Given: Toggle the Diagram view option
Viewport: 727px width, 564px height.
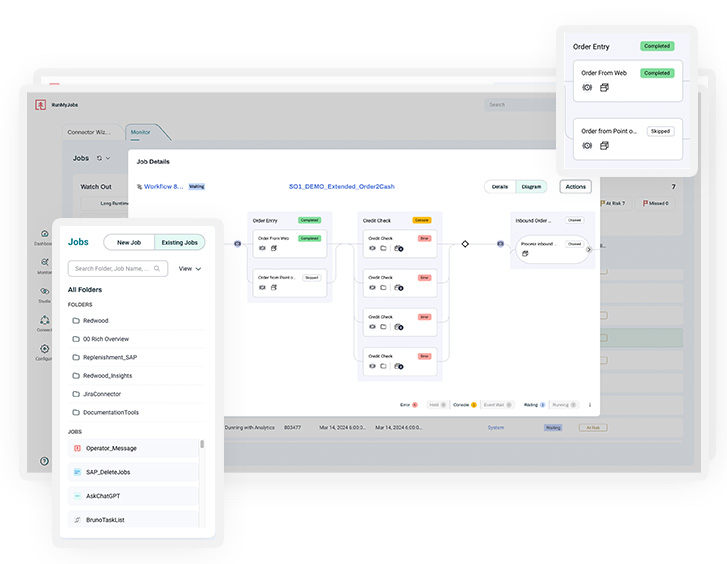Looking at the screenshot, I should tap(531, 186).
